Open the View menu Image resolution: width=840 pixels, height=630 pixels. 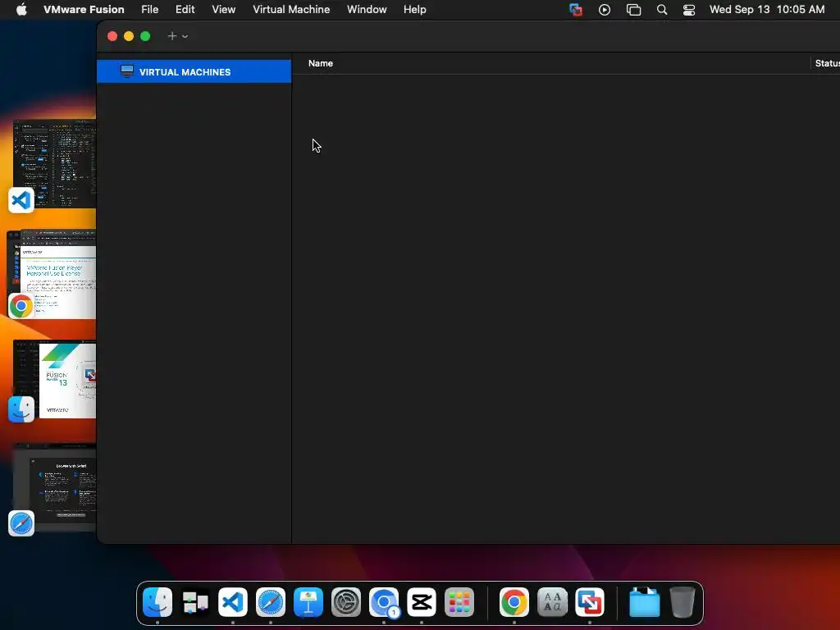pos(223,9)
